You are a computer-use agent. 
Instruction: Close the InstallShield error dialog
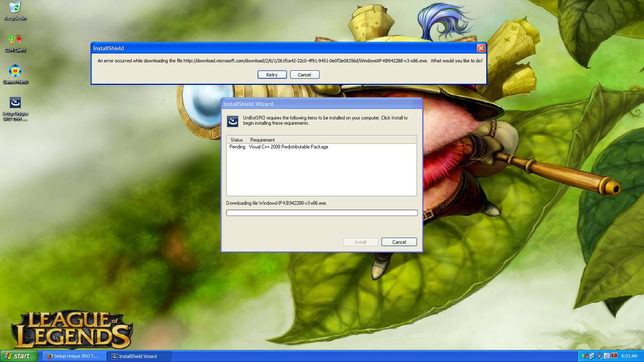[481, 48]
